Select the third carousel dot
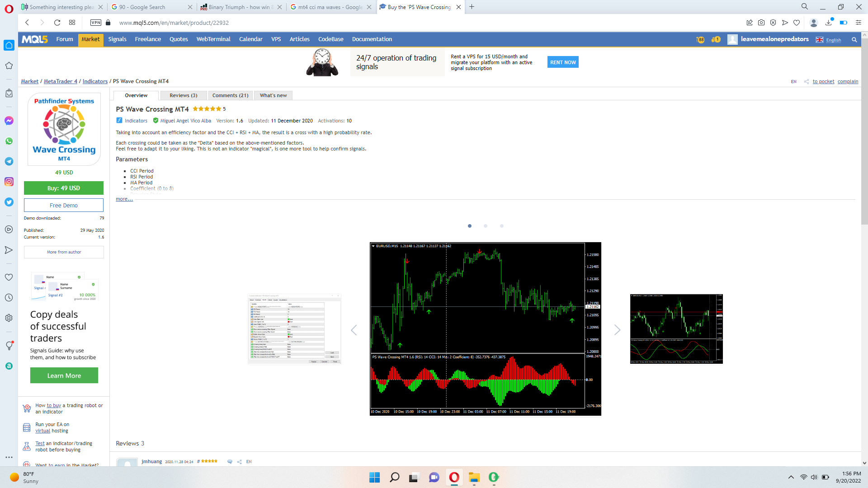This screenshot has width=868, height=488. tap(501, 226)
